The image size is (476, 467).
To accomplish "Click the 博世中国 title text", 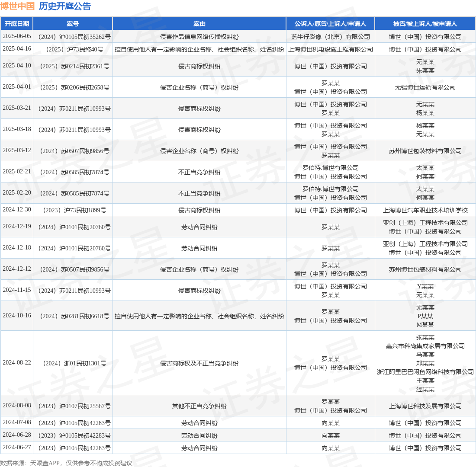I will click(17, 6).
